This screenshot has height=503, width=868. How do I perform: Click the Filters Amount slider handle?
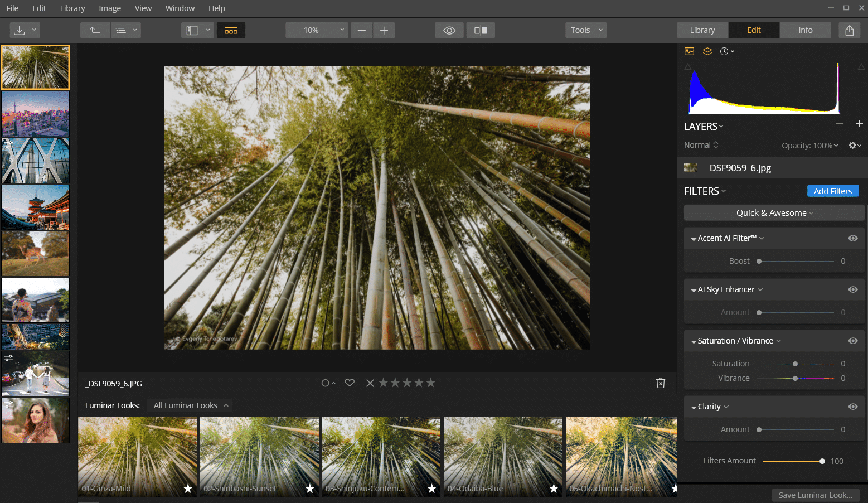(822, 461)
